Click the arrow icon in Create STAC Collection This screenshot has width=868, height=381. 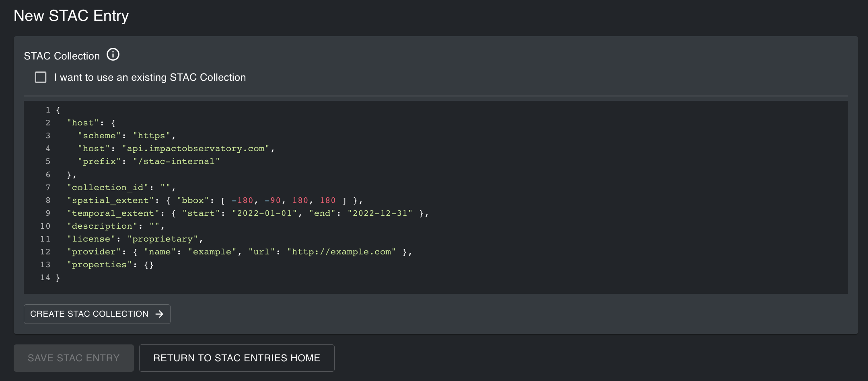160,314
